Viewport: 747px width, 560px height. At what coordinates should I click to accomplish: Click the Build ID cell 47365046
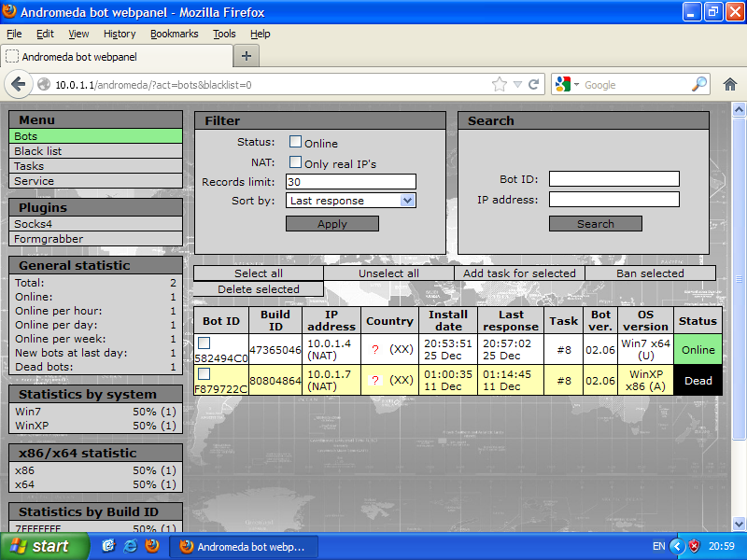pyautogui.click(x=275, y=349)
